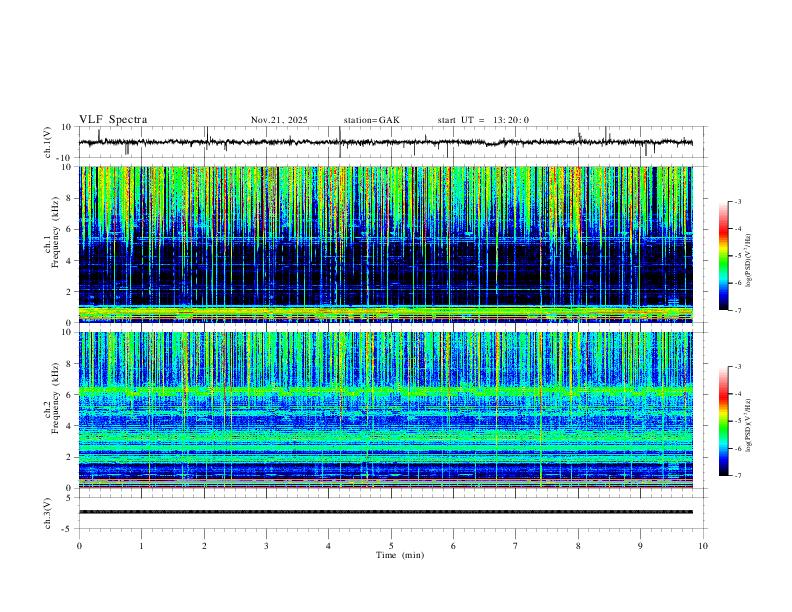
Task: Click the ch.1 colorbar tick "-3"
Action: click(x=737, y=201)
